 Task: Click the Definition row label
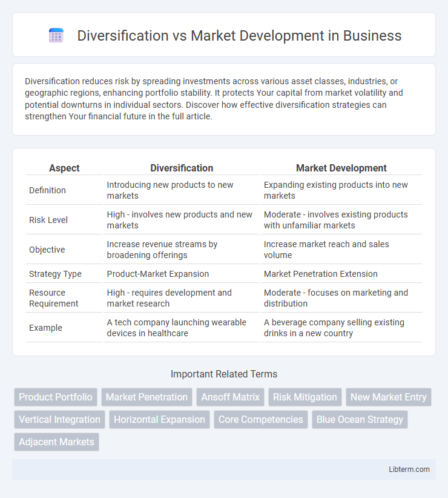click(x=48, y=190)
